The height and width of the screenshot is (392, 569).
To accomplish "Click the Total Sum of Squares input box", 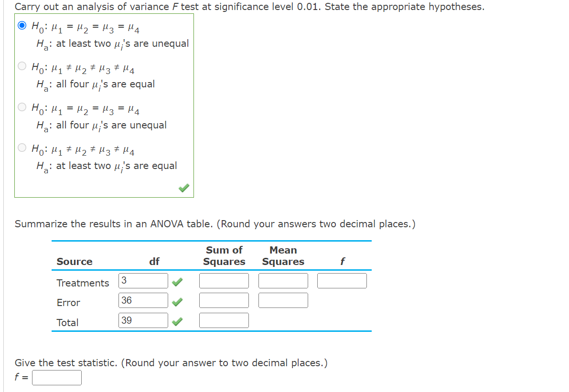I will coord(224,320).
